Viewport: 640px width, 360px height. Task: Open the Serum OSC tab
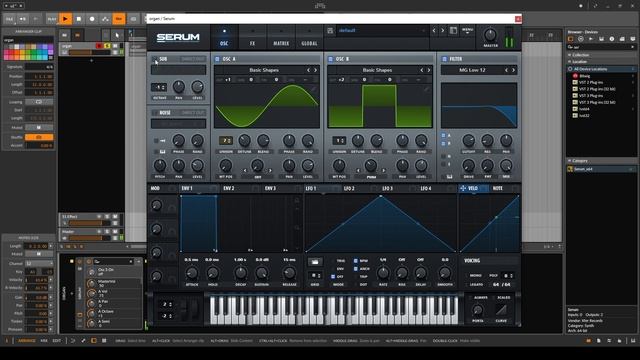pyautogui.click(x=224, y=37)
